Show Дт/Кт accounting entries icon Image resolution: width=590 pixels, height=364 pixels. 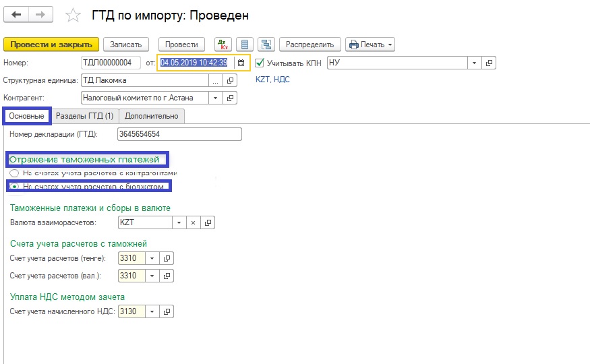(223, 44)
